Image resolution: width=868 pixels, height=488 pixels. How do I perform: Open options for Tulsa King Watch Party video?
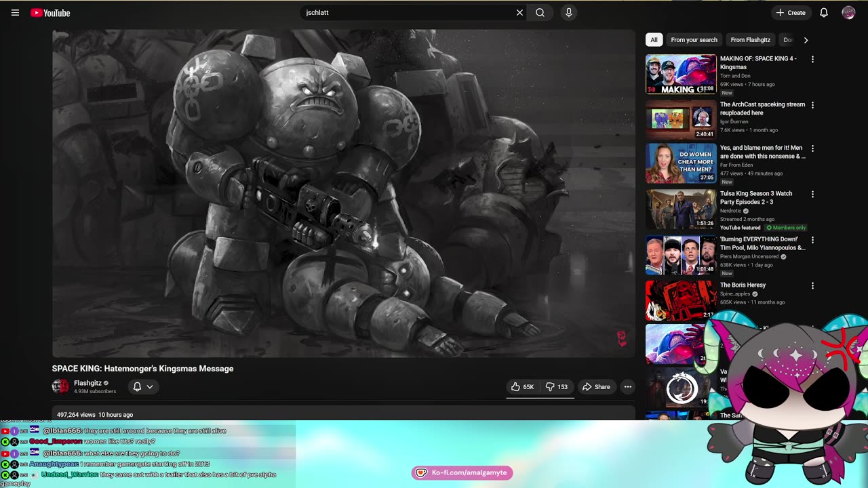click(812, 195)
